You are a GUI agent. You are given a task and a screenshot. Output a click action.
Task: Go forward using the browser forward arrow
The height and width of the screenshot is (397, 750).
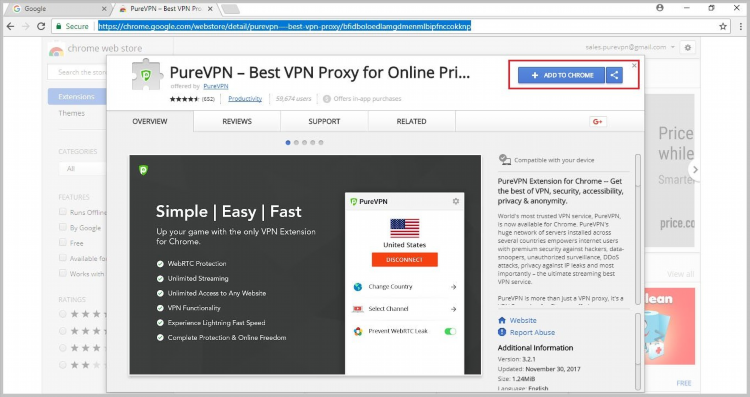[x=26, y=26]
